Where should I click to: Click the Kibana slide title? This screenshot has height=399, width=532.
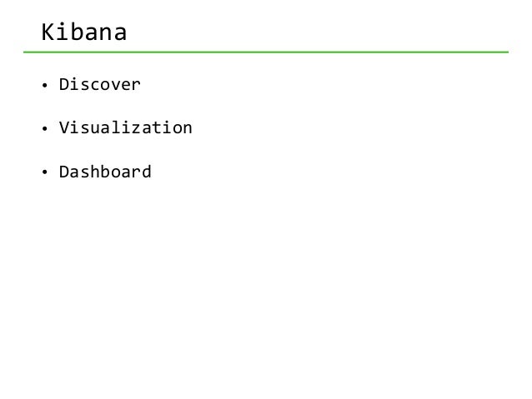(84, 32)
